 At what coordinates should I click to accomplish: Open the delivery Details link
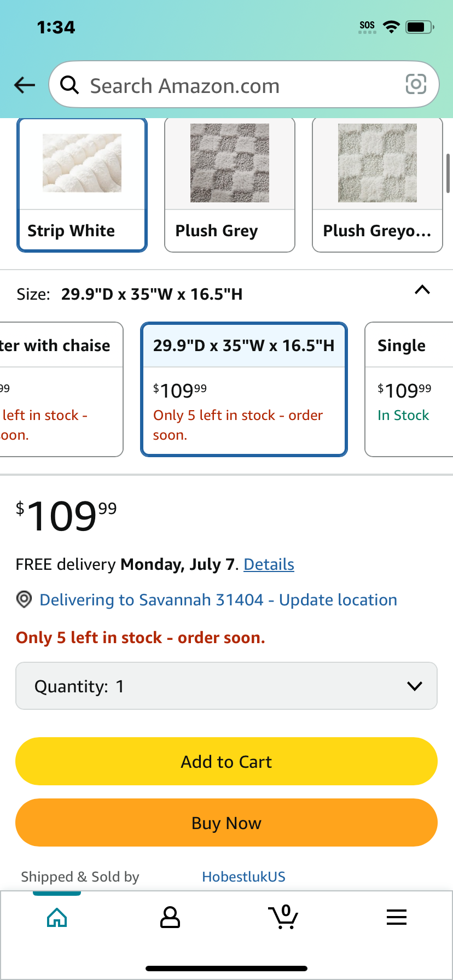click(269, 564)
